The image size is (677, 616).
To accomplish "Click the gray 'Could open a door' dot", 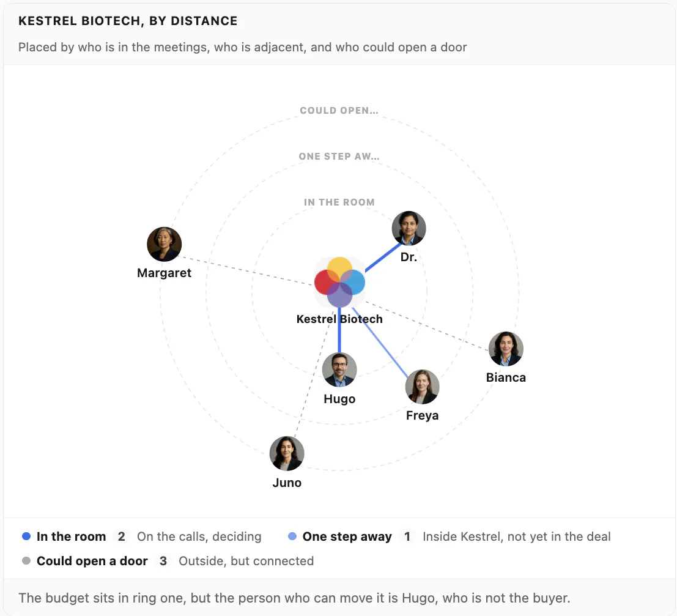I will click(x=26, y=561).
